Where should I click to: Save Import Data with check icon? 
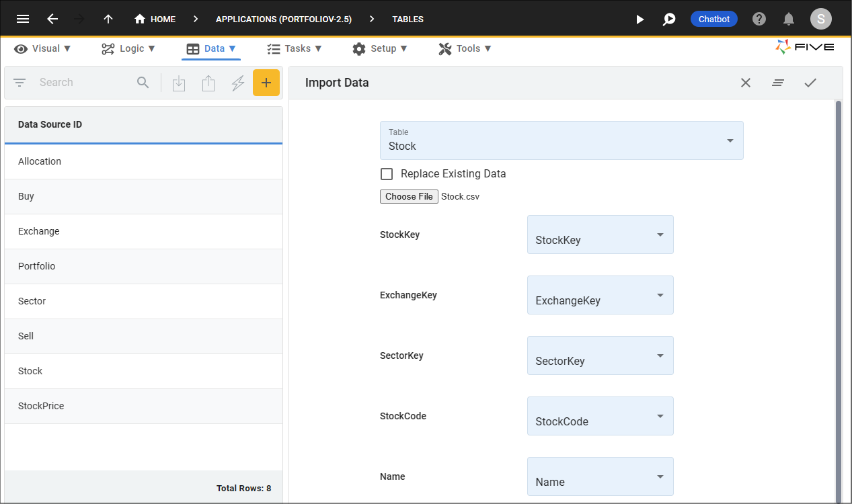(810, 83)
